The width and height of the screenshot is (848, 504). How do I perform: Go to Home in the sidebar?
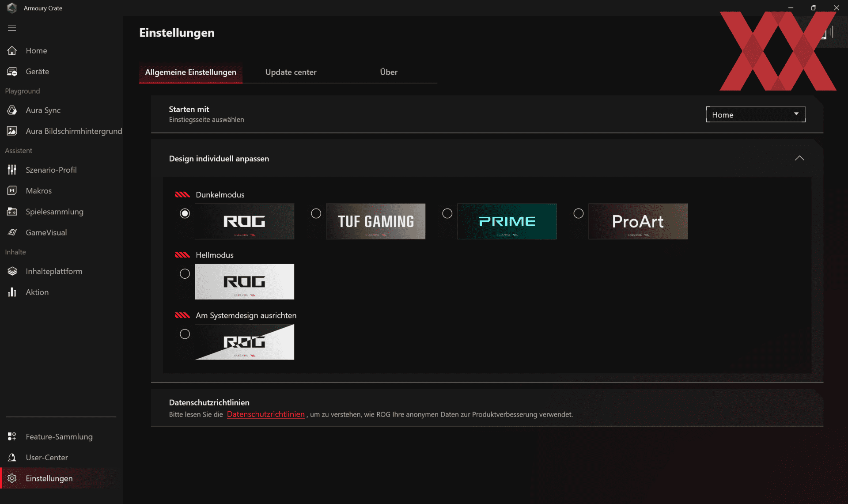point(37,51)
